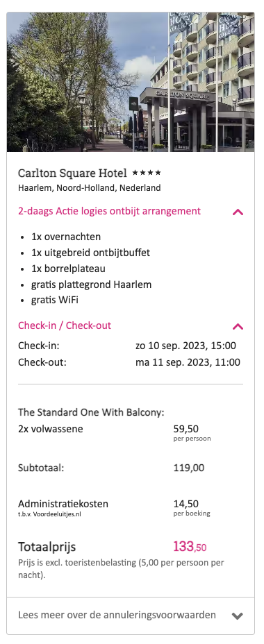Click the check-out date 'ma 11 sep. 2023, 11:00'
Screen dimensions: 264x644
tap(188, 363)
